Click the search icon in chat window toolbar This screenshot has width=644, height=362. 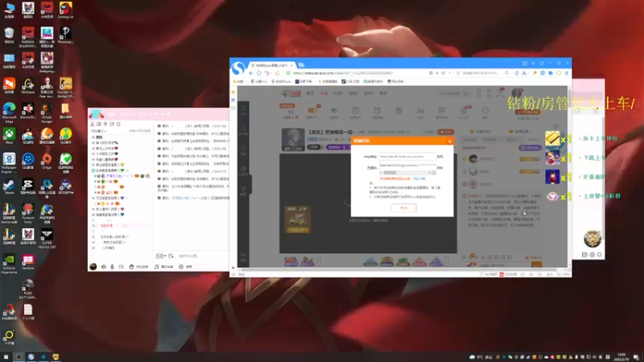pyautogui.click(x=118, y=124)
